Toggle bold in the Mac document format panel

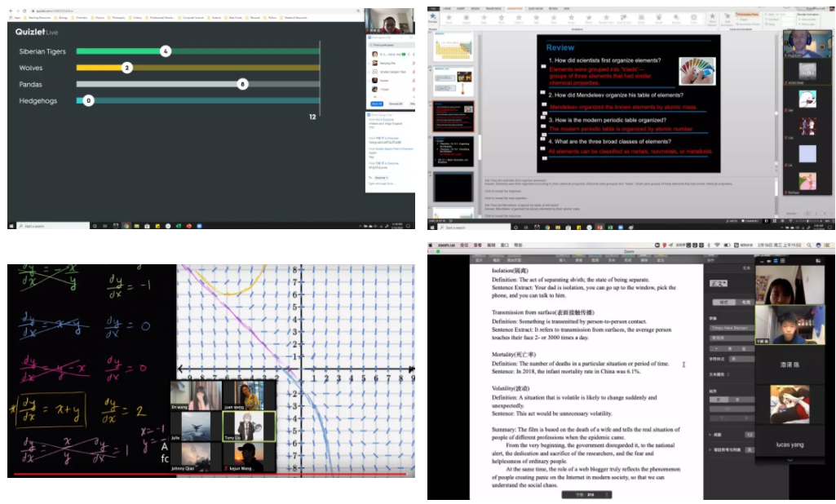[x=719, y=349]
